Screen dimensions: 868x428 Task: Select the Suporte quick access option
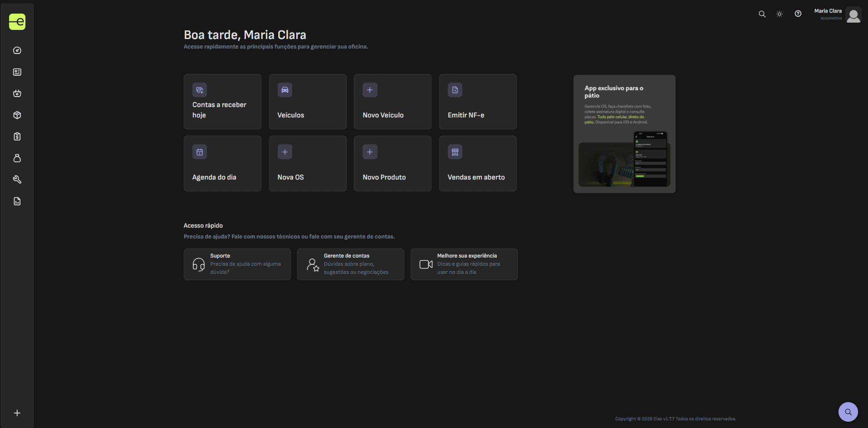[237, 264]
